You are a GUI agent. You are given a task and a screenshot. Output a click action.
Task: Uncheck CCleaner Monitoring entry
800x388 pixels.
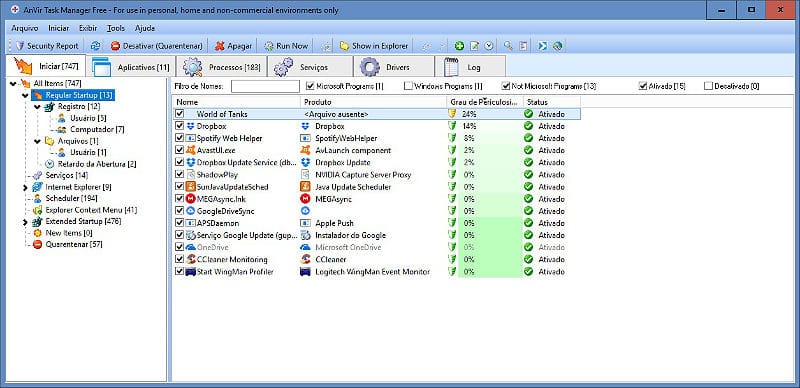pos(179,259)
